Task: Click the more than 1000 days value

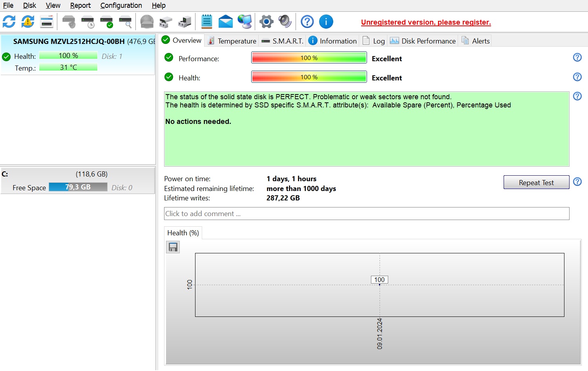Action: pyautogui.click(x=301, y=189)
